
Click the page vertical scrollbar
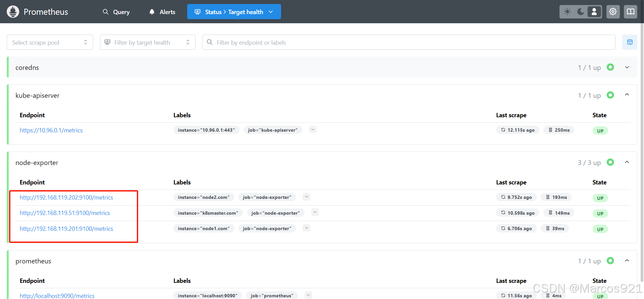pos(642,152)
